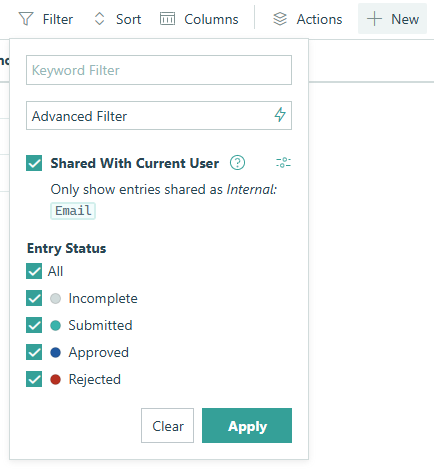The image size is (434, 470).
Task: Focus the Keyword Filter input
Action: pyautogui.click(x=159, y=70)
